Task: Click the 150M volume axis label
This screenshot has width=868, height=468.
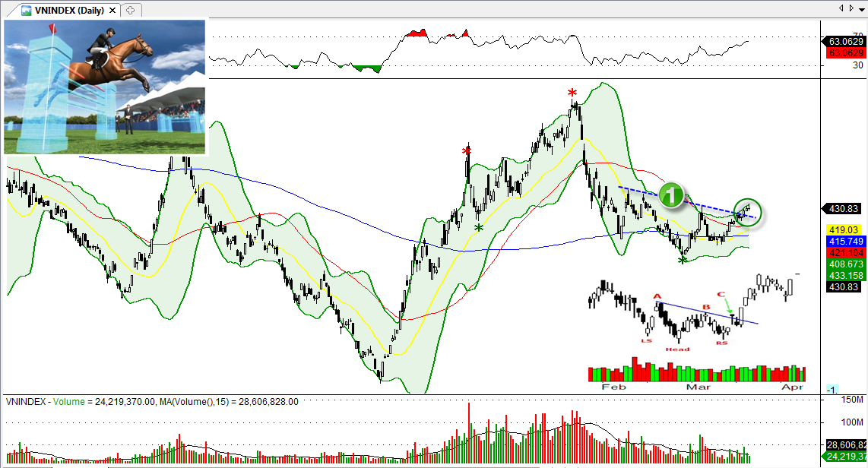Action: (853, 400)
